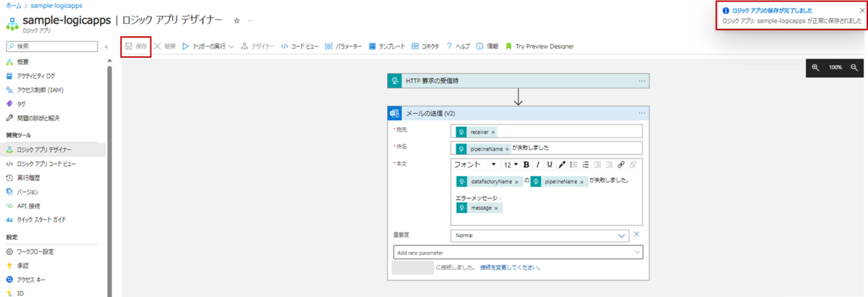Open ロジック アプリ コード ビュー in the sidebar
Viewport: 868px width, 297px height.
41,164
